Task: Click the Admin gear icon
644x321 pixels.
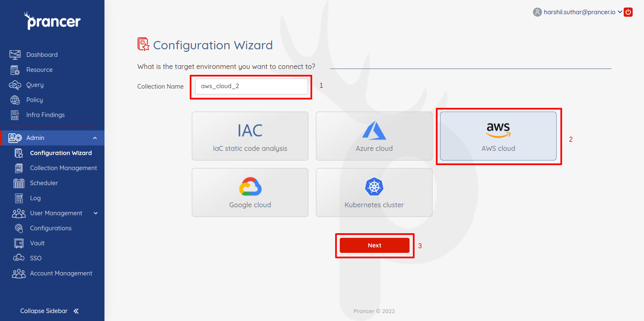Action: pos(15,138)
